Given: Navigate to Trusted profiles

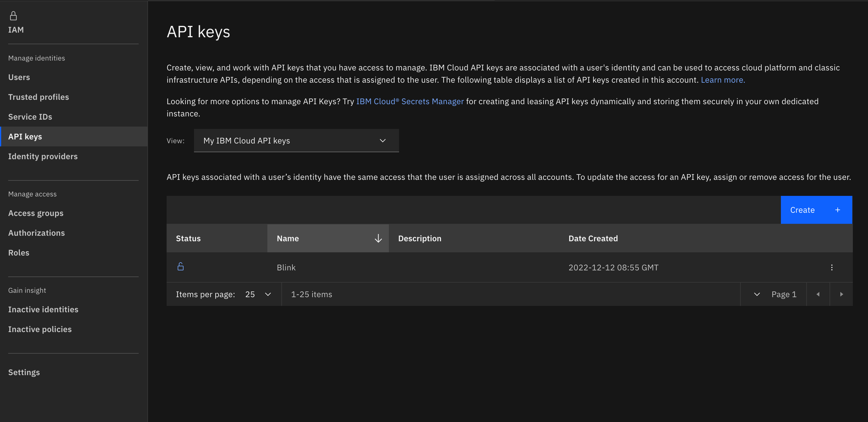Looking at the screenshot, I should [x=38, y=97].
